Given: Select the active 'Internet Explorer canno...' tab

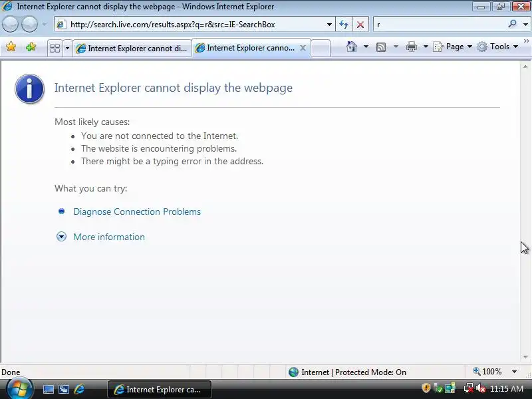Looking at the screenshot, I should point(251,48).
